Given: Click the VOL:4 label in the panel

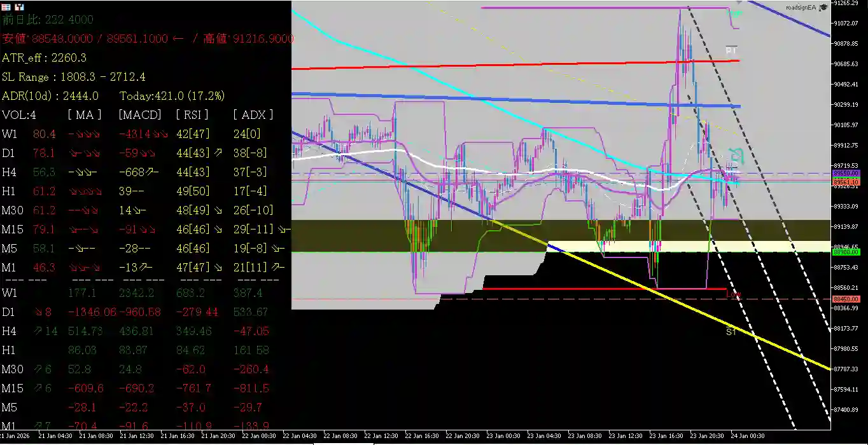Looking at the screenshot, I should tap(18, 114).
